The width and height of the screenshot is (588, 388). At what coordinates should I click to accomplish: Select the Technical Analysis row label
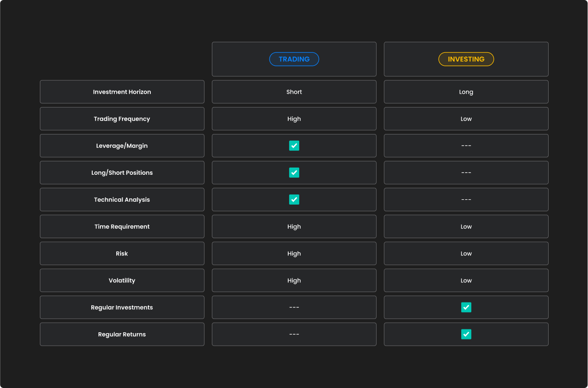[122, 199]
